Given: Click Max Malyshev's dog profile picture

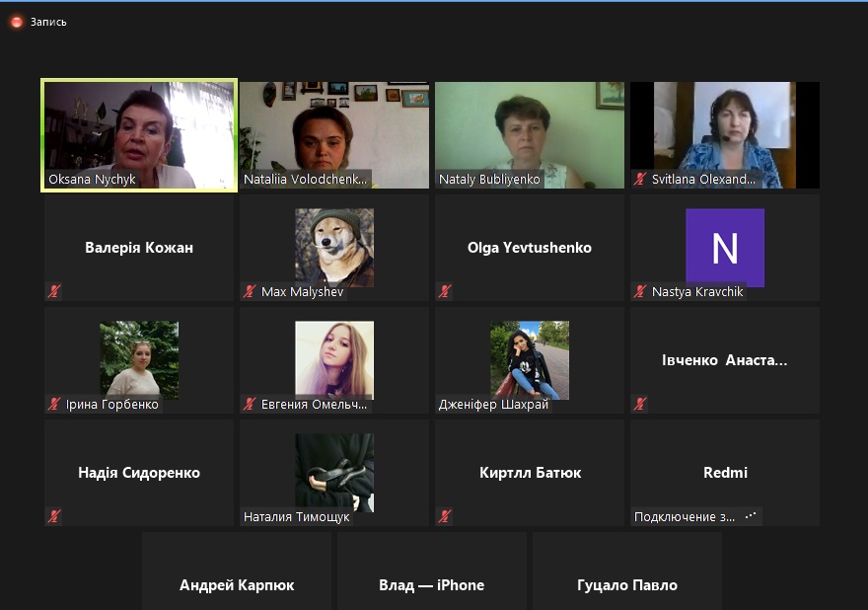Looking at the screenshot, I should point(334,247).
